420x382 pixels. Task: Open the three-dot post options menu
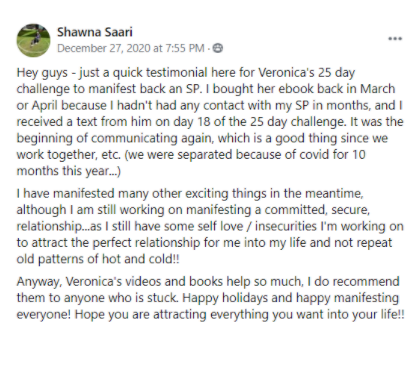coord(395,39)
